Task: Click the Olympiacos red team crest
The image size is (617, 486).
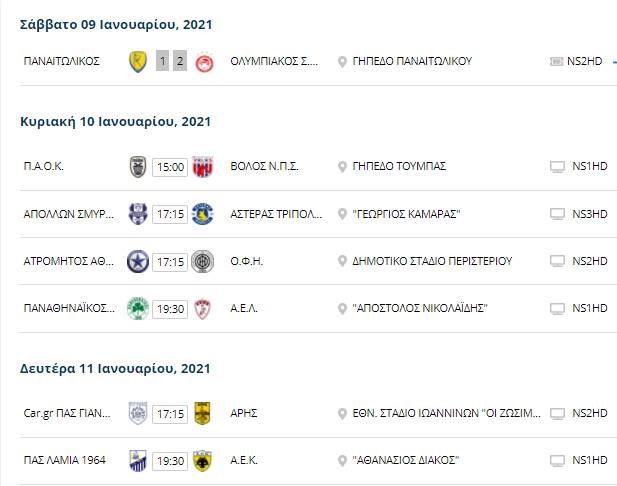Action: pyautogui.click(x=204, y=61)
